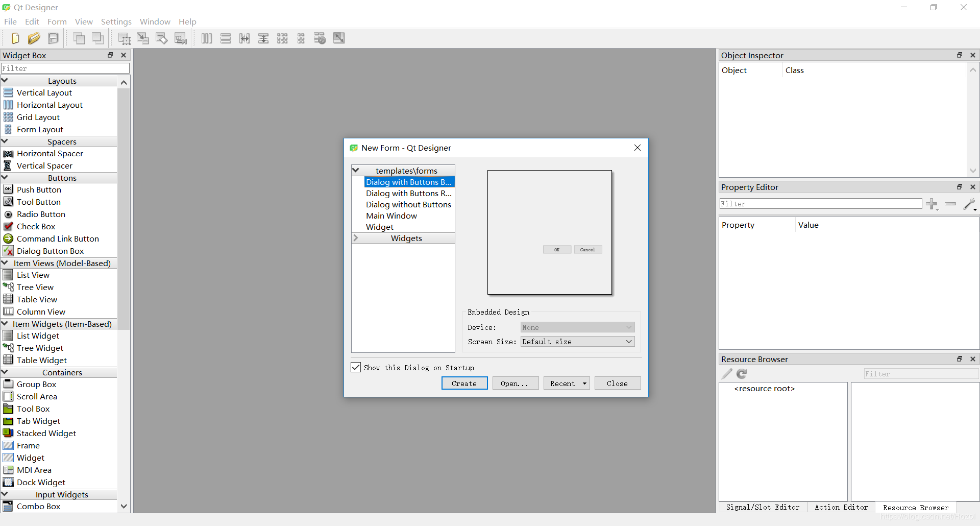Screen dimensions: 980x526
Task: Float the Object Inspector panel
Action: 960,55
